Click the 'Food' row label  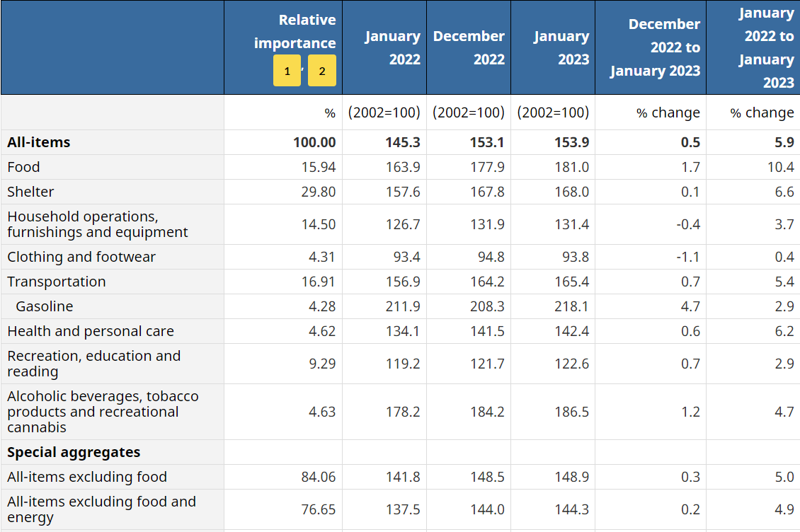tap(23, 167)
